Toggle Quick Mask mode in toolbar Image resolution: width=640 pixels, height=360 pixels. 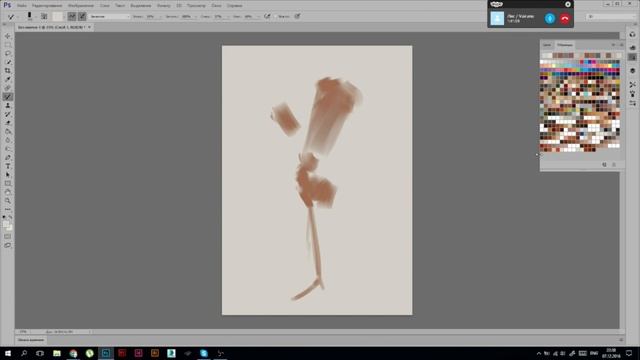(x=8, y=236)
